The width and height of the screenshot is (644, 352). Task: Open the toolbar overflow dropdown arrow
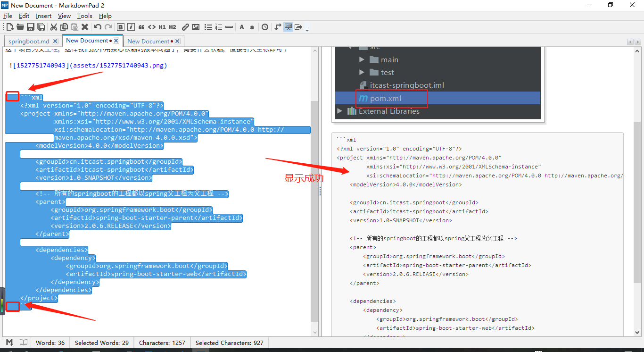(x=307, y=29)
